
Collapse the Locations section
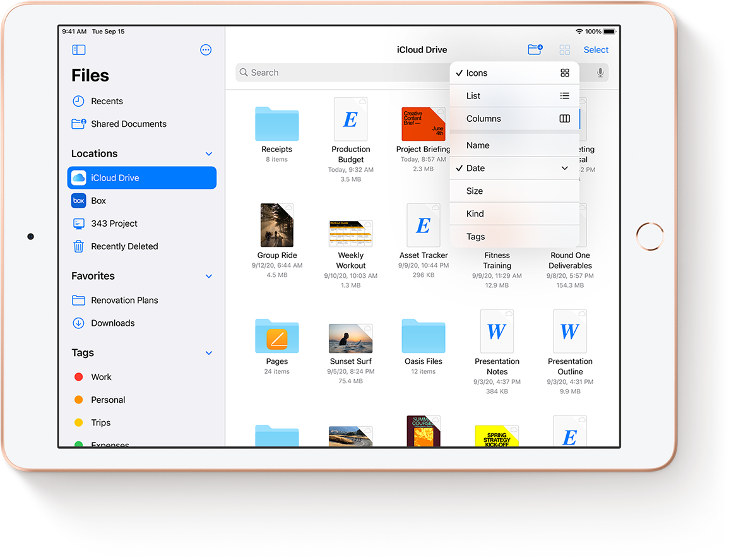tap(209, 154)
